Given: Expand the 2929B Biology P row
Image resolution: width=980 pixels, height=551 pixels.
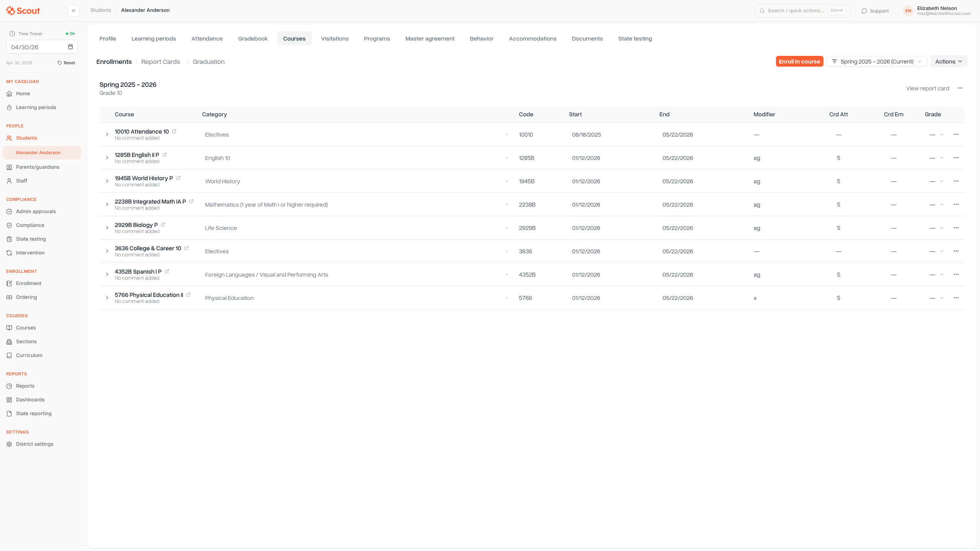Looking at the screenshot, I should point(107,228).
